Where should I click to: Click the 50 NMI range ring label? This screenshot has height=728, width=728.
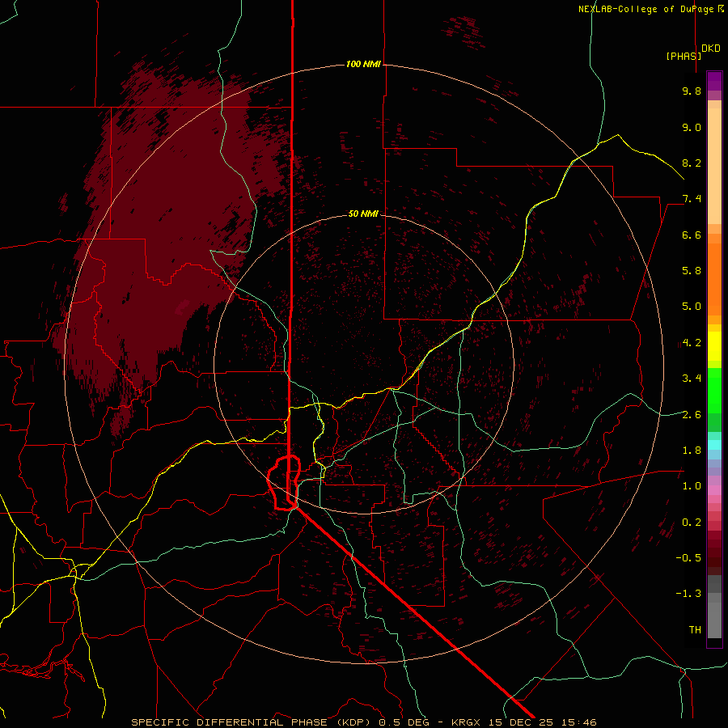363,214
